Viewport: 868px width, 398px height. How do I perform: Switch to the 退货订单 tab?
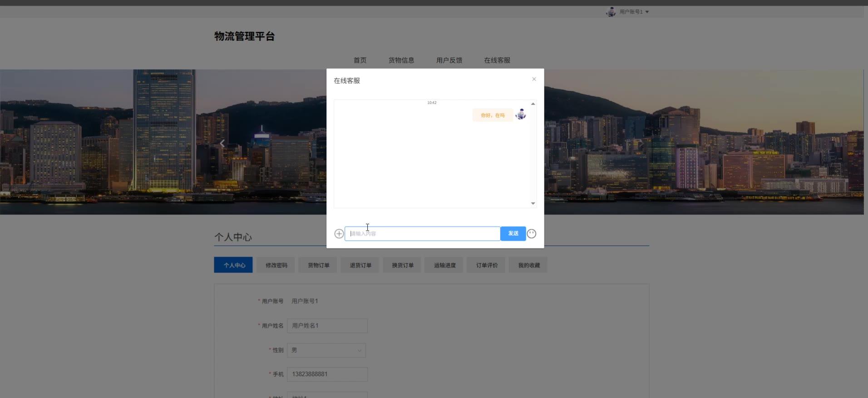[360, 265]
